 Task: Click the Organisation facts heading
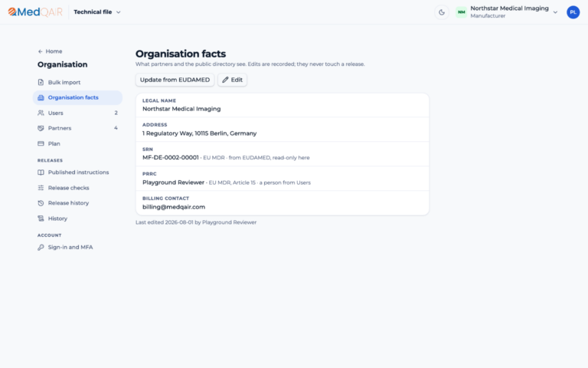point(181,54)
